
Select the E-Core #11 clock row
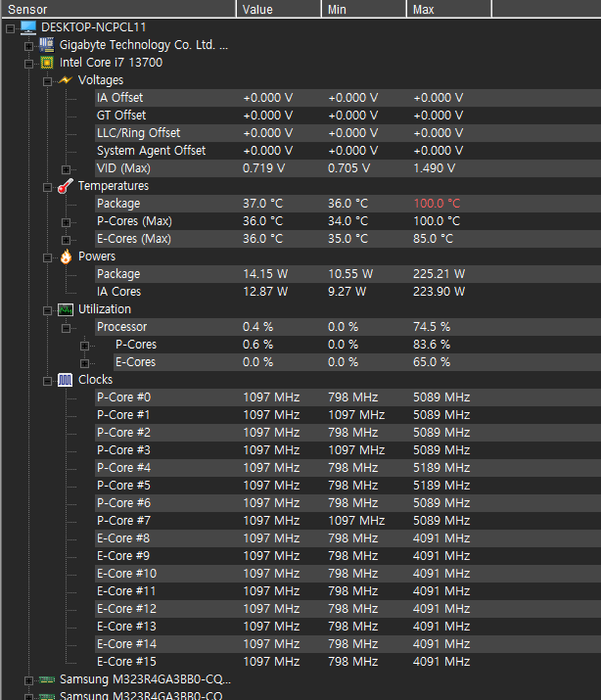(347, 591)
